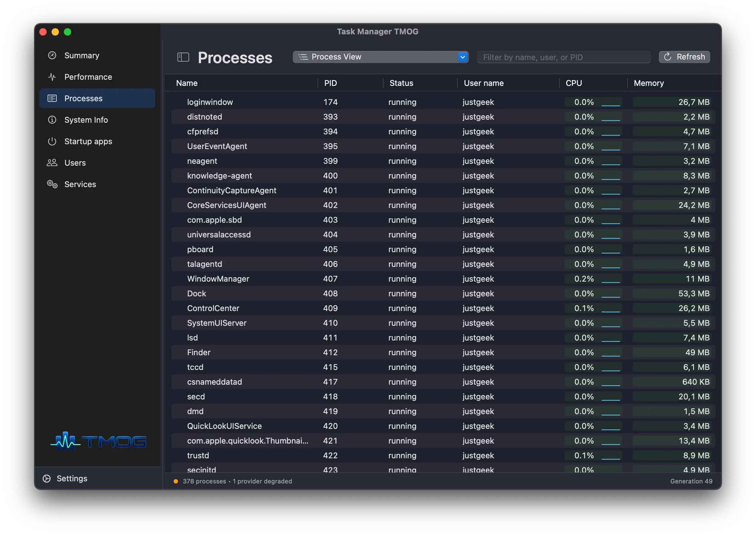Open the Users section
Viewport: 756px width, 535px height.
97,162
